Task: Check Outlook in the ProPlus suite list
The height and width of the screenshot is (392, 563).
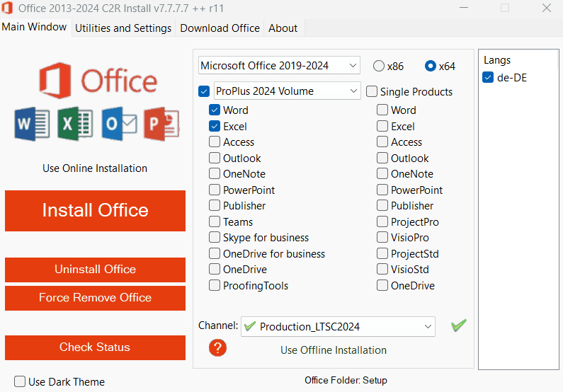Action: 215,158
